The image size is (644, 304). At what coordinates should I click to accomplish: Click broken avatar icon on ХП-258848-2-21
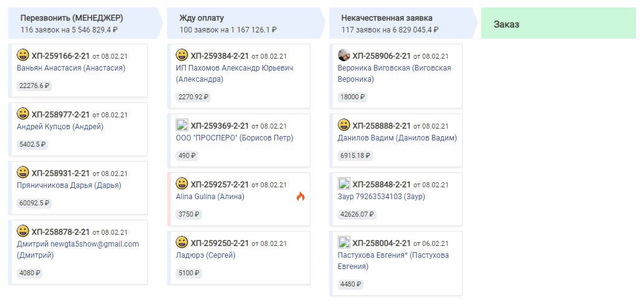344,184
